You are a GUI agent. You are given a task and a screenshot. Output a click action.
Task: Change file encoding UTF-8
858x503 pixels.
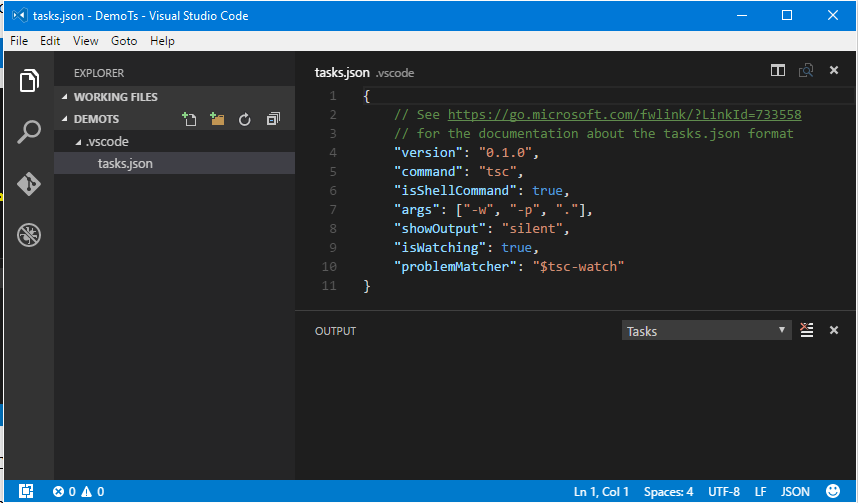[x=724, y=492]
